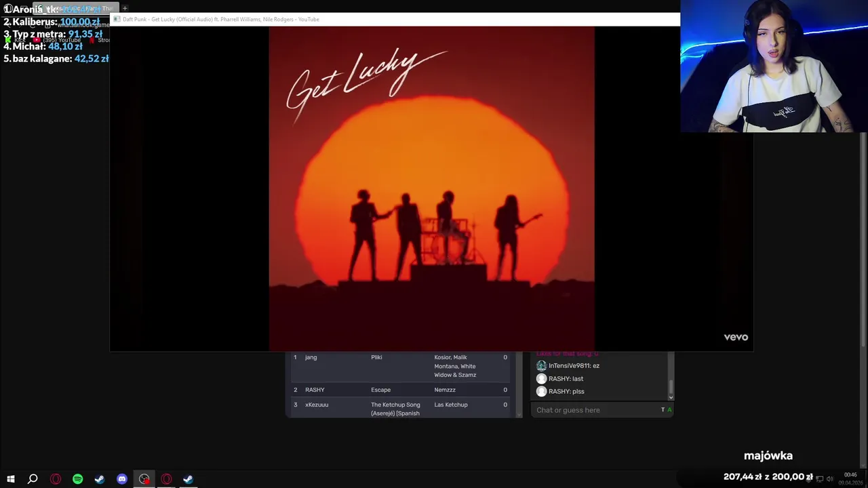Click the 'InTensiVe9811: ez' chat message
Image resolution: width=868 pixels, height=488 pixels.
[574, 366]
